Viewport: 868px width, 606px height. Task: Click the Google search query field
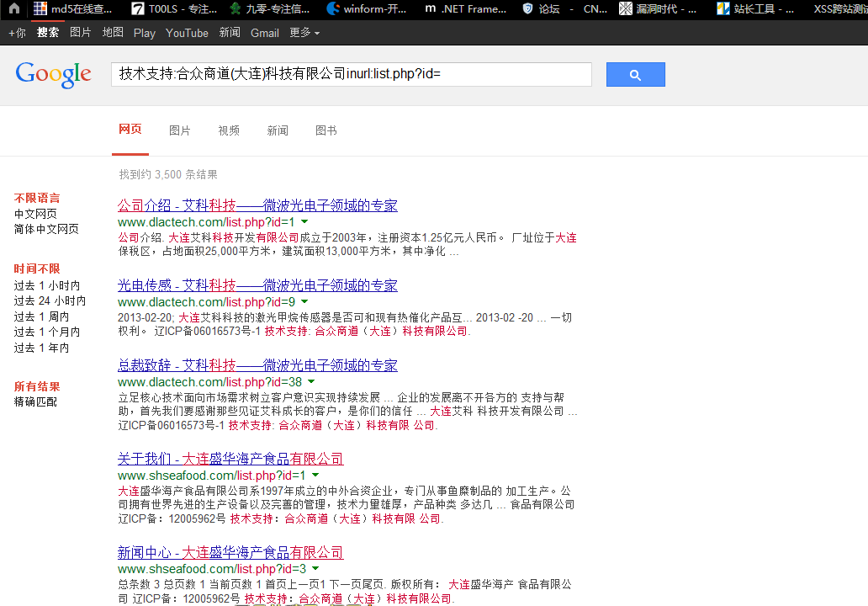tap(352, 74)
